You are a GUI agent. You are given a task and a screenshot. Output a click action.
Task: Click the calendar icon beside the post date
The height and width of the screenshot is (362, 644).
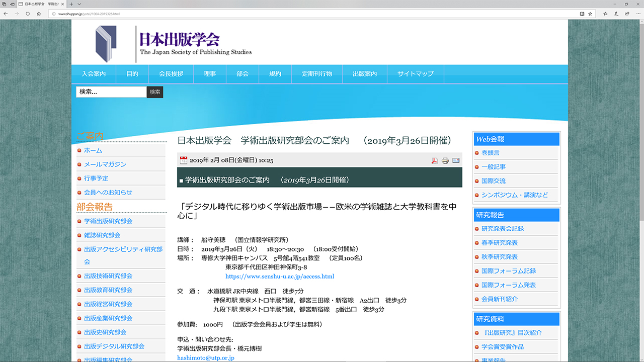tap(183, 160)
